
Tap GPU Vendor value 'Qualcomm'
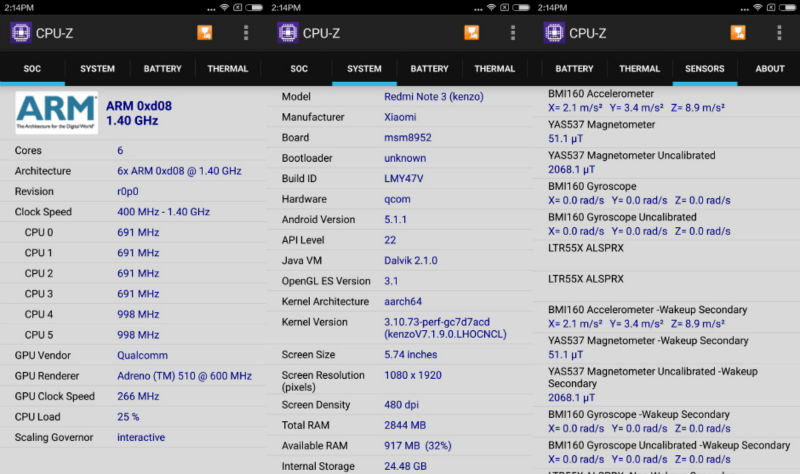[142, 355]
